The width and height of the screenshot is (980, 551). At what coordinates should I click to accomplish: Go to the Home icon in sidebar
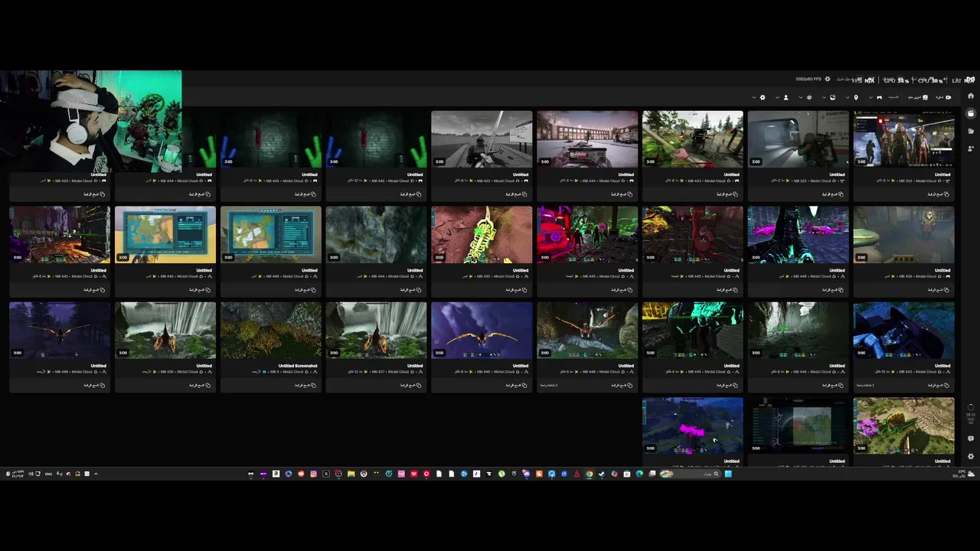click(x=971, y=96)
